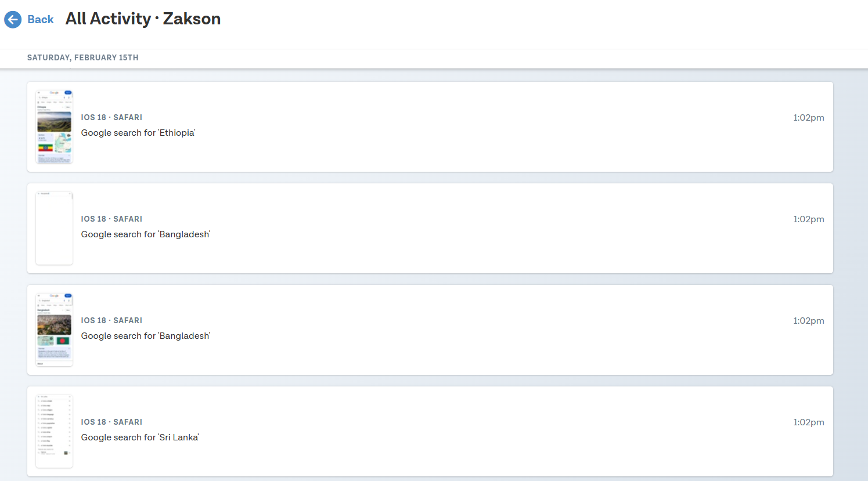Click the blue back arrow icon
The height and width of the screenshot is (481, 868).
[13, 20]
